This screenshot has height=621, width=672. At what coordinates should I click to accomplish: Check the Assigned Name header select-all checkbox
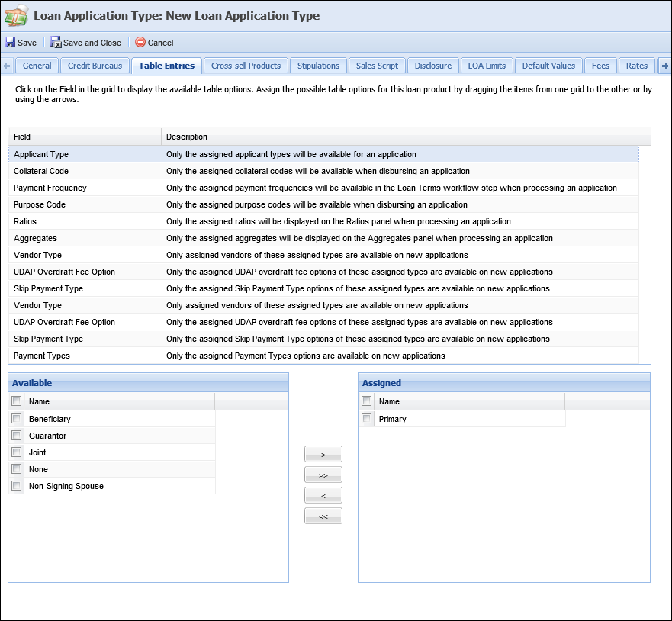tap(366, 401)
